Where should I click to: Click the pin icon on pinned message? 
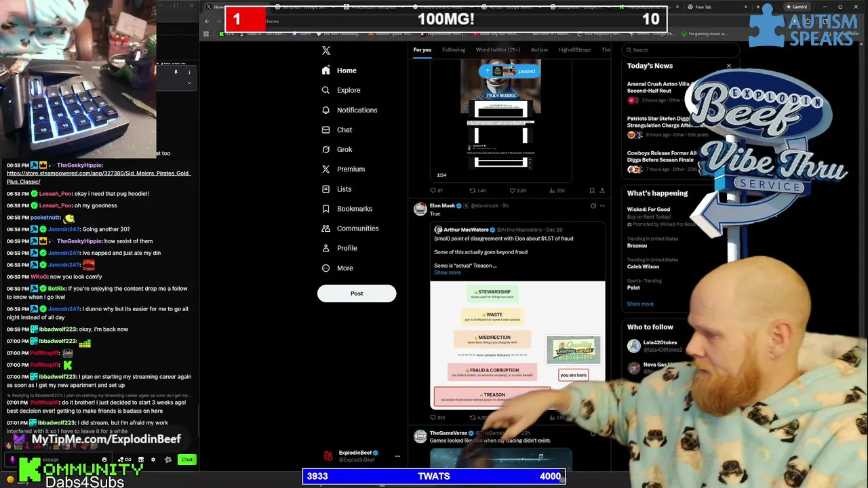pyautogui.click(x=176, y=72)
